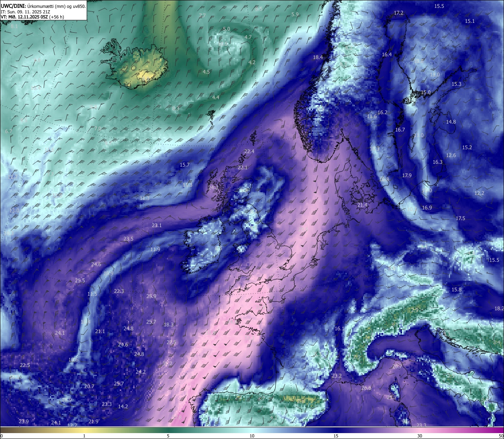The height and width of the screenshot is (439, 504).
Task: Click the 'IT: Sun. 09. 11. 2025 21Z' line
Action: coord(25,12)
